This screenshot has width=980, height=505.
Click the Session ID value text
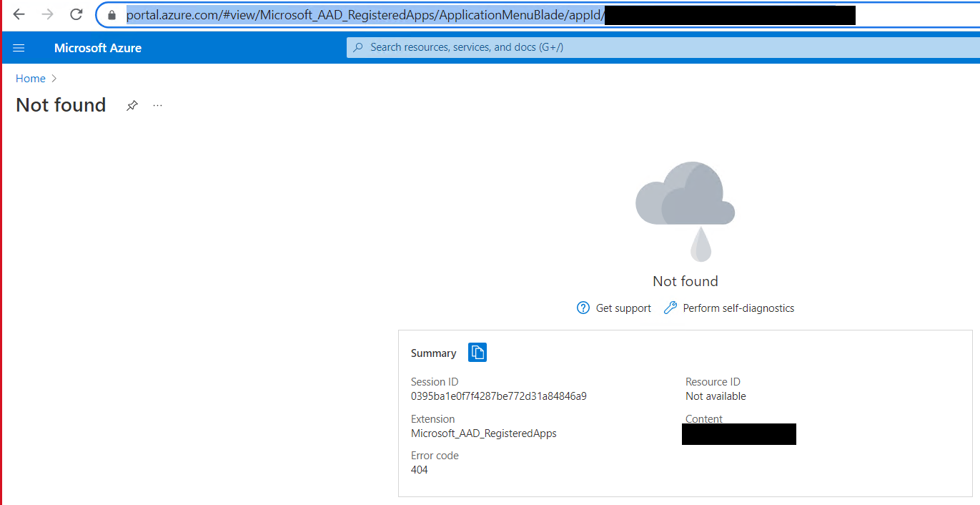pyautogui.click(x=498, y=396)
